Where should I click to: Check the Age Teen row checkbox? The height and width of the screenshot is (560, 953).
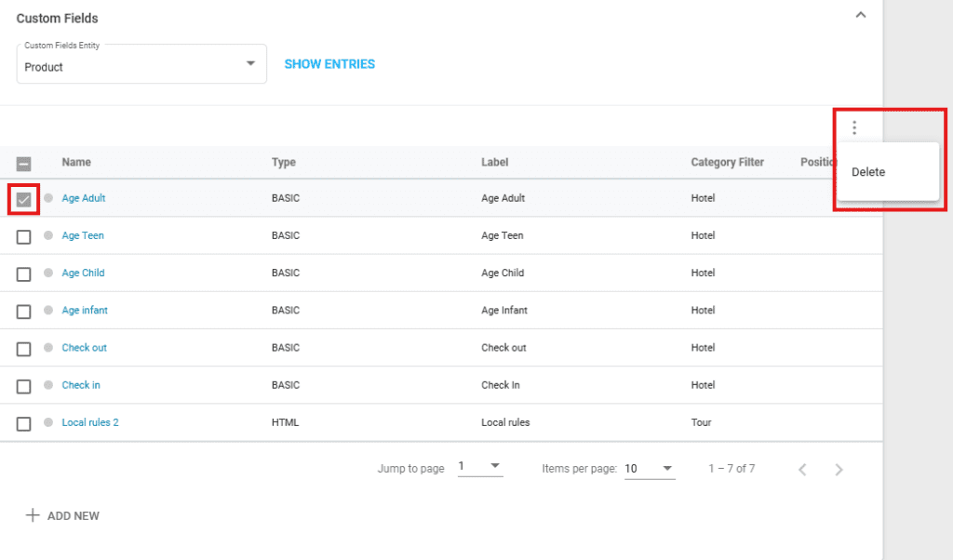[24, 236]
